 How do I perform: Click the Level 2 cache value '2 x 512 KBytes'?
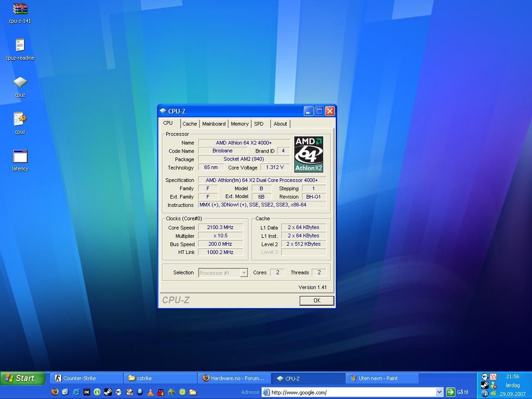pyautogui.click(x=304, y=244)
